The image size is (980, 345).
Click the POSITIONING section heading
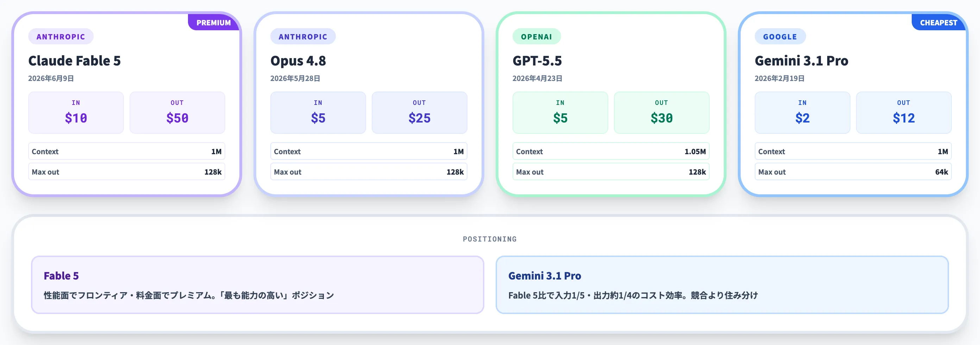coord(490,239)
